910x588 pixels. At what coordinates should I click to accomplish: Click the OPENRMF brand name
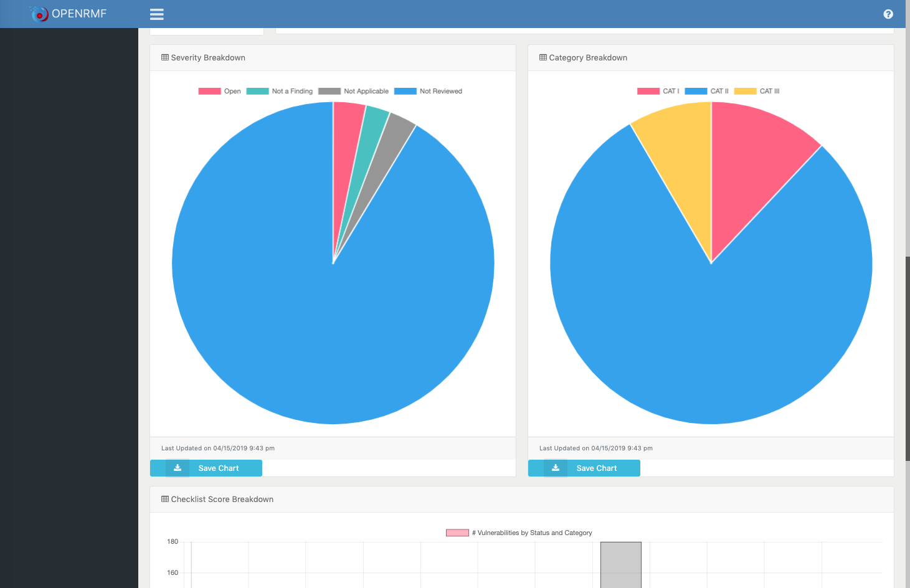[79, 14]
